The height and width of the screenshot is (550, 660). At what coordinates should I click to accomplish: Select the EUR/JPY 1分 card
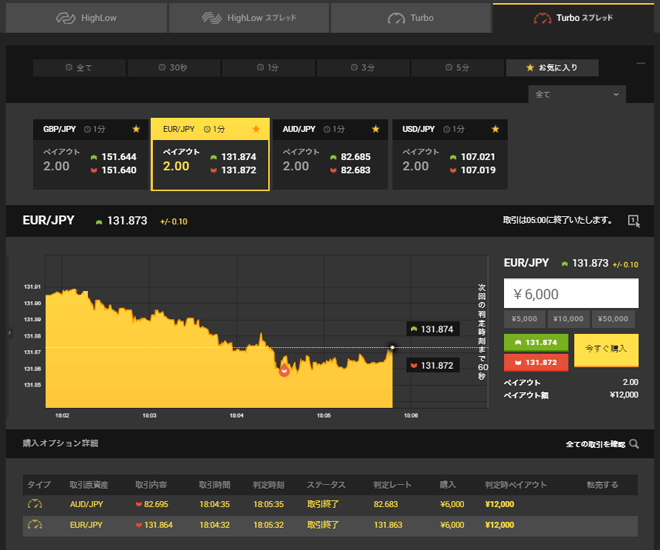click(210, 154)
